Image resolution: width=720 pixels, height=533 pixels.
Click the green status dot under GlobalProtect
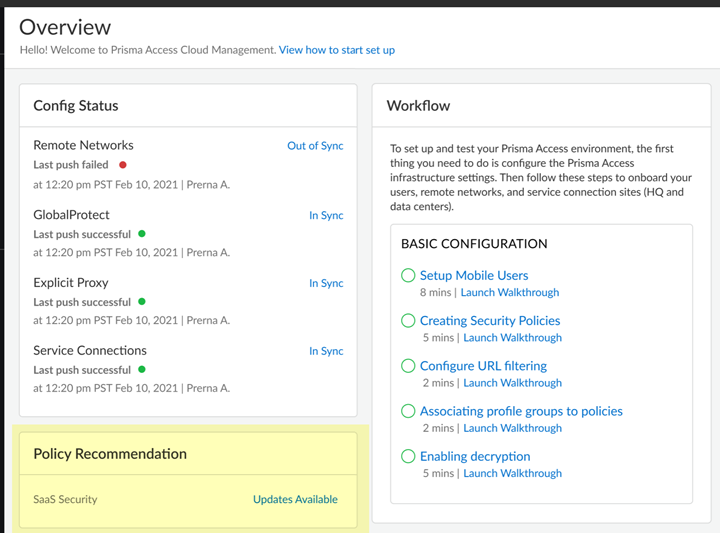coord(142,234)
